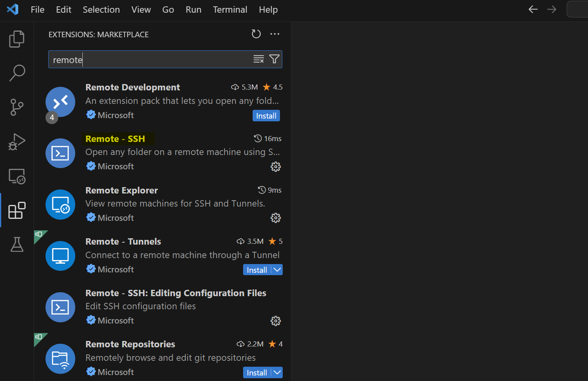Open the Testing flask icon
588x381 pixels.
[x=17, y=244]
